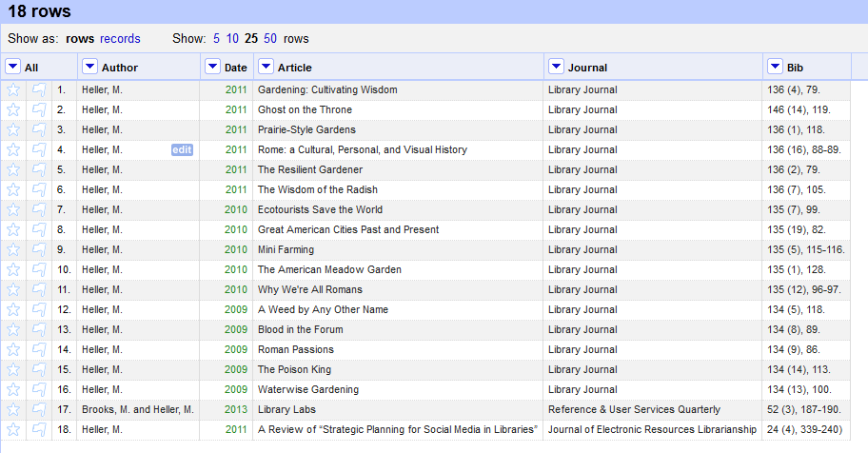This screenshot has width=868, height=453.
Task: Star the Ghost on the Throne row
Action: pyautogui.click(x=13, y=109)
